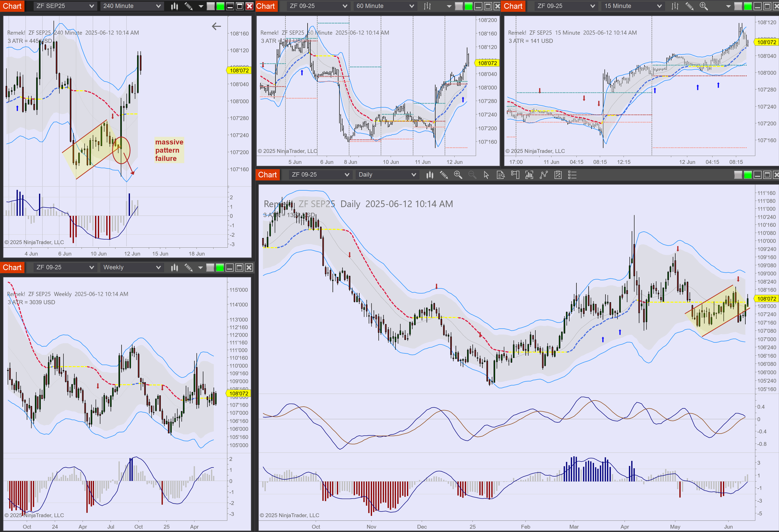This screenshot has width=779, height=532.
Task: Click 'massive pattern failure' text annotation
Action: coord(169,150)
